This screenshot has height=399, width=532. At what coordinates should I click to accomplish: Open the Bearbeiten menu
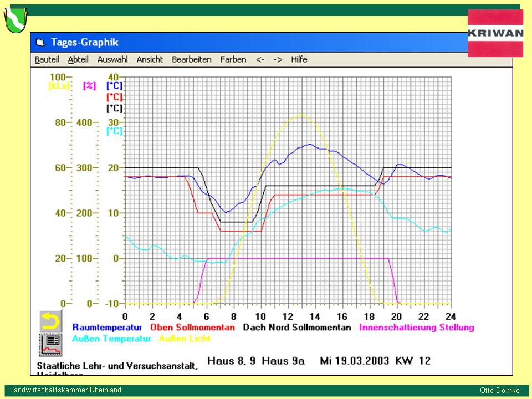tap(191, 59)
